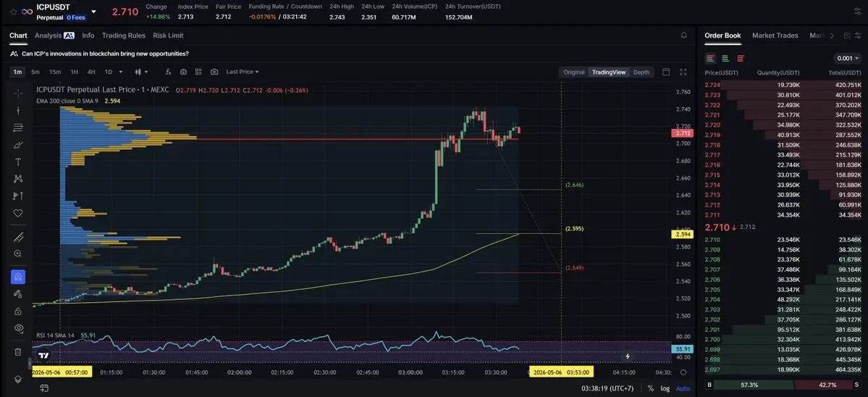
Task: Select the text annotation tool
Action: click(17, 162)
